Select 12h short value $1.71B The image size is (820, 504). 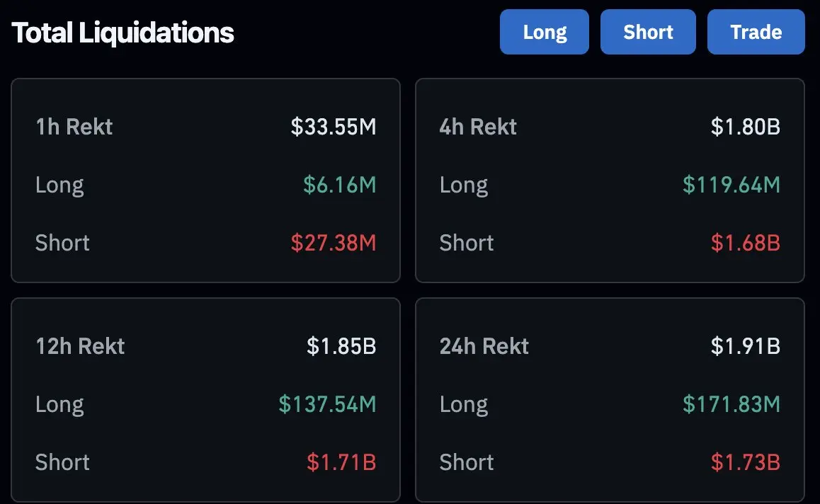click(x=341, y=462)
